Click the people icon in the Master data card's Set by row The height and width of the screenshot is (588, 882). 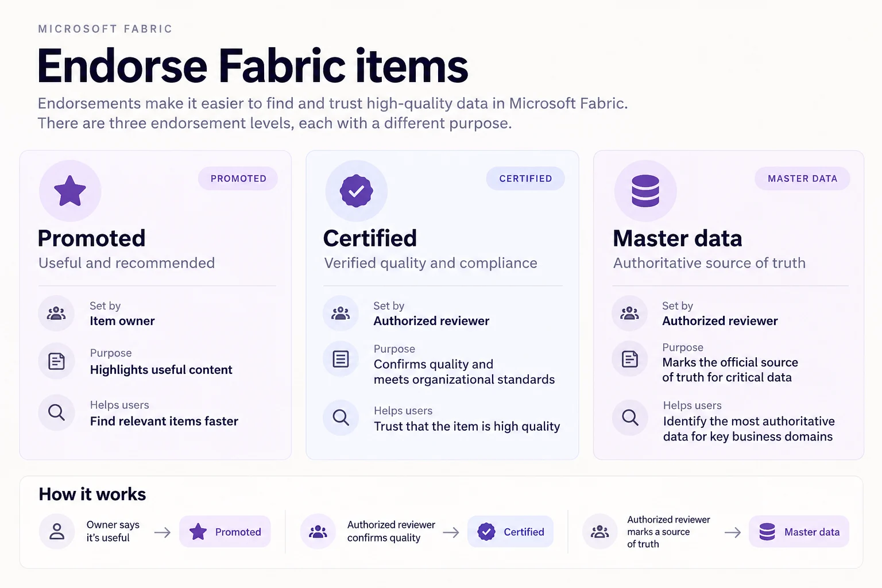click(x=629, y=314)
